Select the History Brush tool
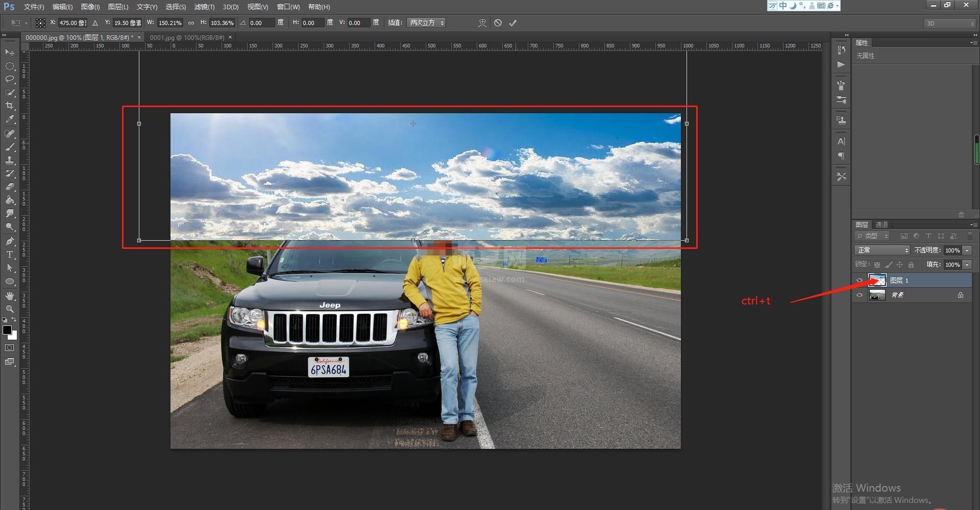The image size is (980, 510). click(10, 173)
